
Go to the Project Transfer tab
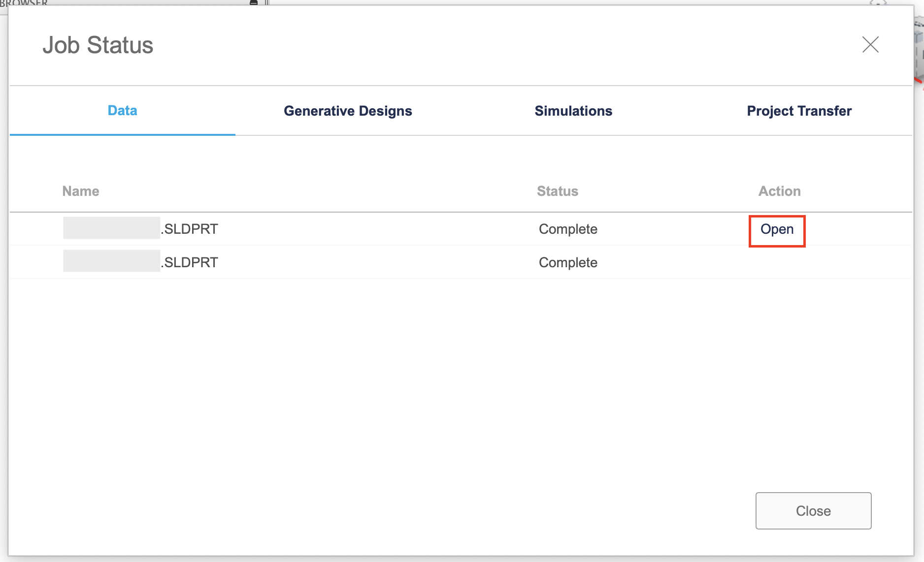point(799,111)
